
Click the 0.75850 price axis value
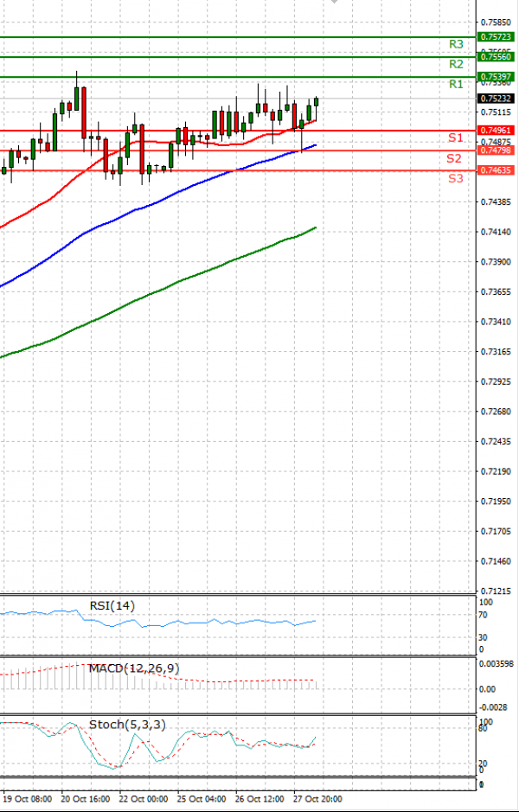(496, 22)
